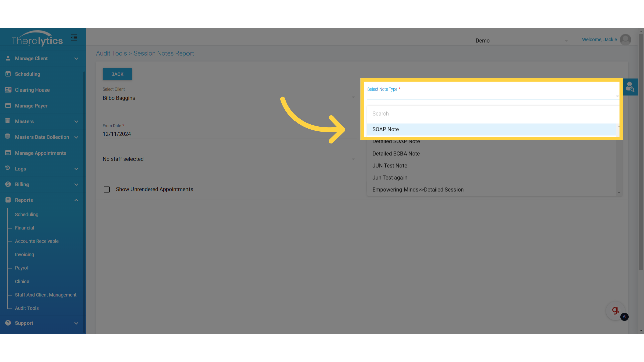Collapse the sidebar menu toggle icon
This screenshot has width=644, height=362.
click(x=74, y=38)
